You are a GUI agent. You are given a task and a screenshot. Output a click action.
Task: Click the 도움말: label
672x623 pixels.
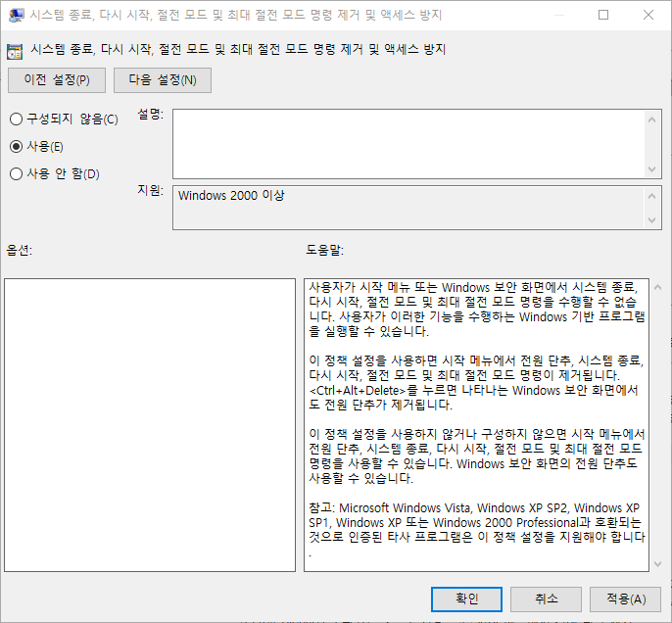[x=325, y=250]
